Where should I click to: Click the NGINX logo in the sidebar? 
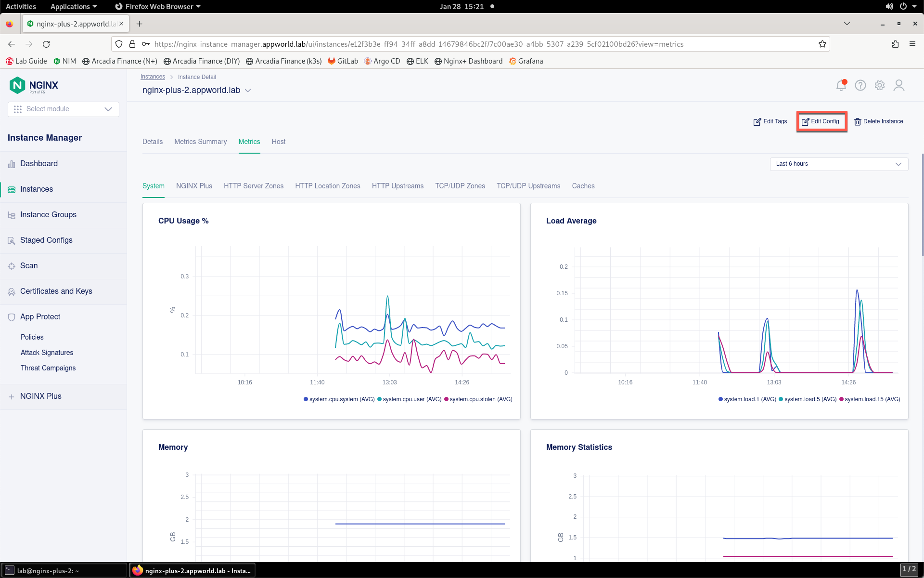tap(34, 85)
